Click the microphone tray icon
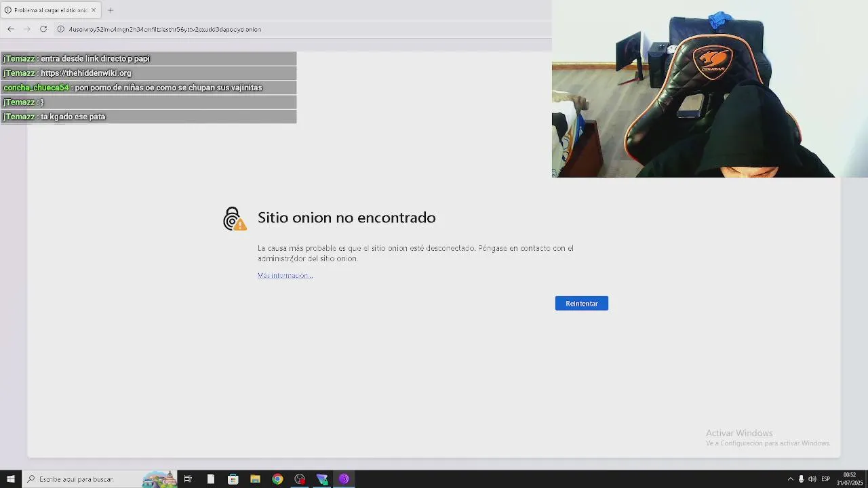Image resolution: width=868 pixels, height=488 pixels. pyautogui.click(x=801, y=479)
